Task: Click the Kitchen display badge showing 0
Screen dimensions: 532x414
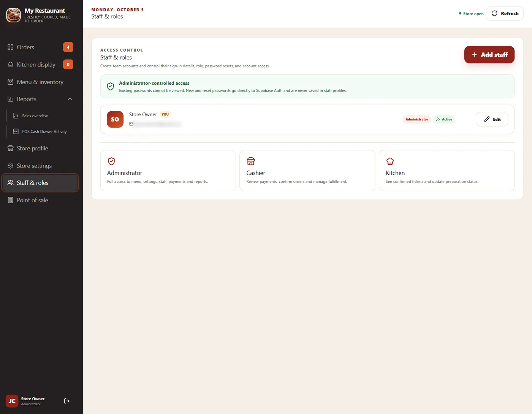Action: coord(68,65)
